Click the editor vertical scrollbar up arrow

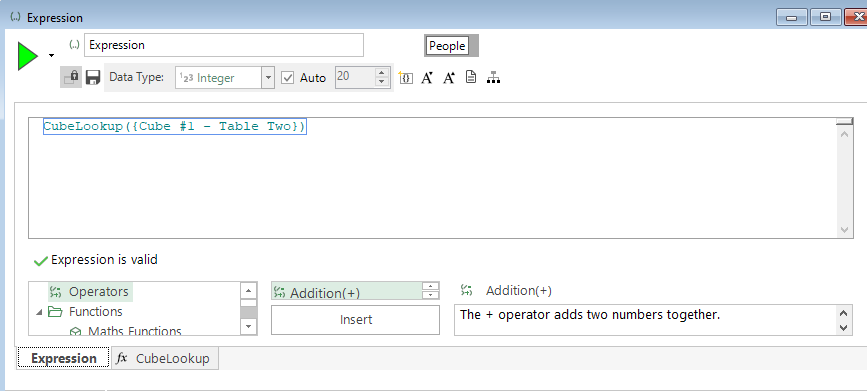point(844,134)
